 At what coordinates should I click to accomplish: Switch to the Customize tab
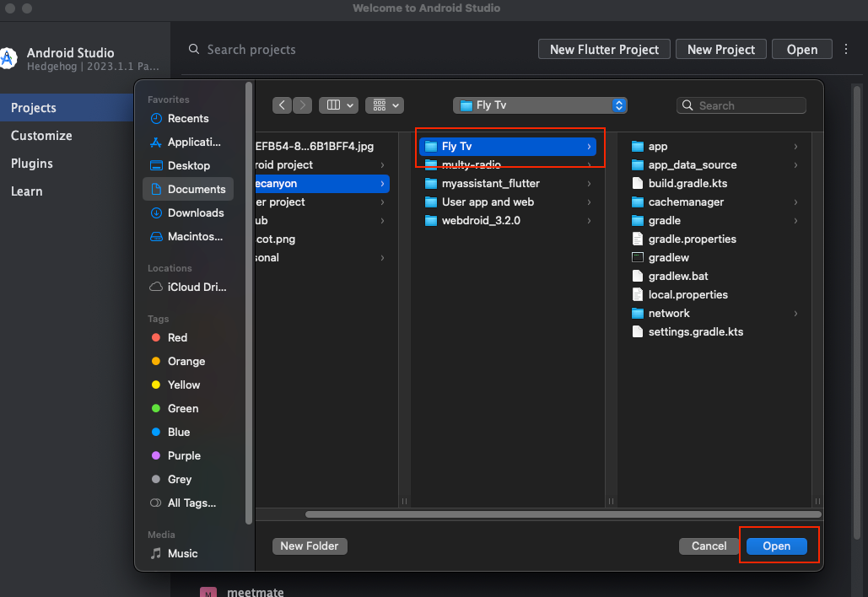pyautogui.click(x=41, y=136)
